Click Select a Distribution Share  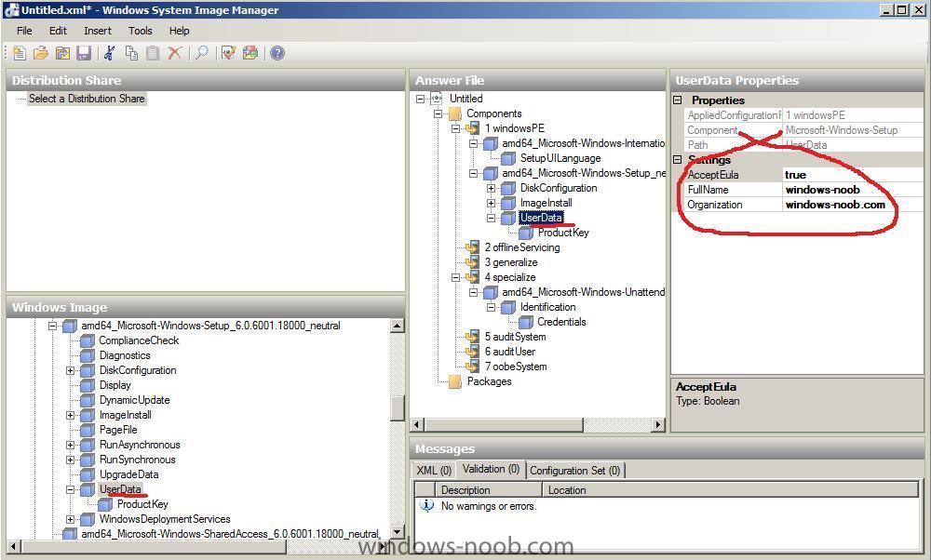[87, 99]
